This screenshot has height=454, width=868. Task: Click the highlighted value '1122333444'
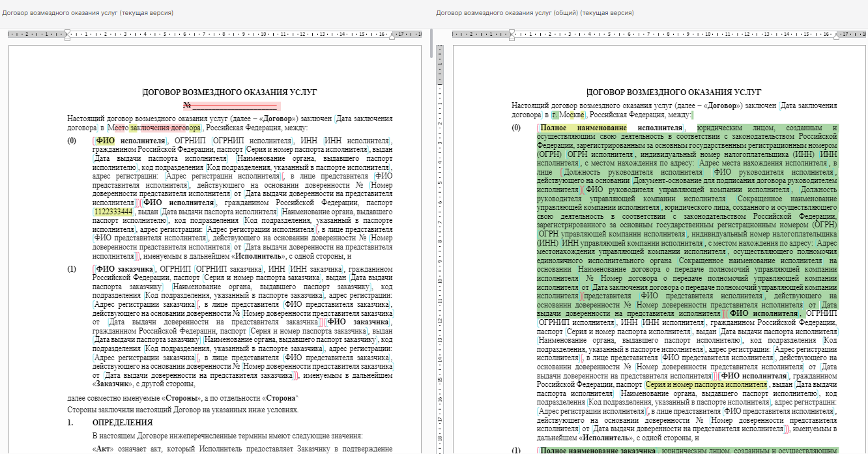(x=113, y=212)
